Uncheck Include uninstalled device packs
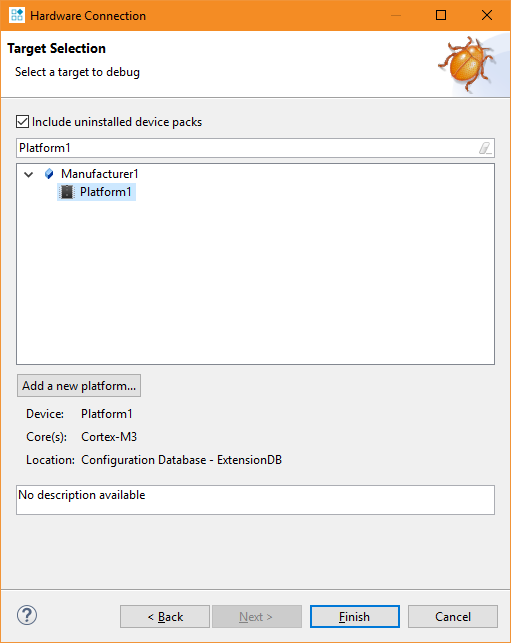511x643 pixels. tap(23, 122)
